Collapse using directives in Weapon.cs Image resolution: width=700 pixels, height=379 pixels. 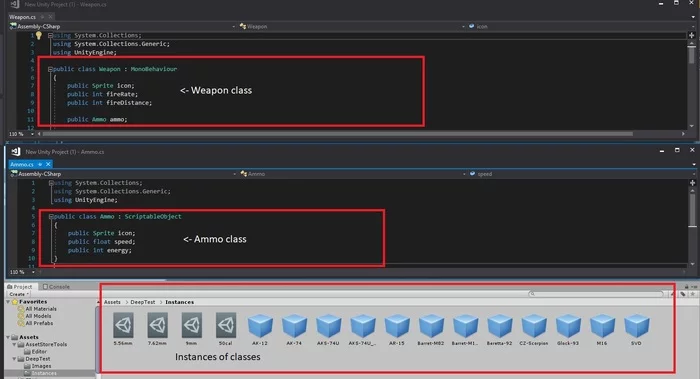click(x=50, y=35)
